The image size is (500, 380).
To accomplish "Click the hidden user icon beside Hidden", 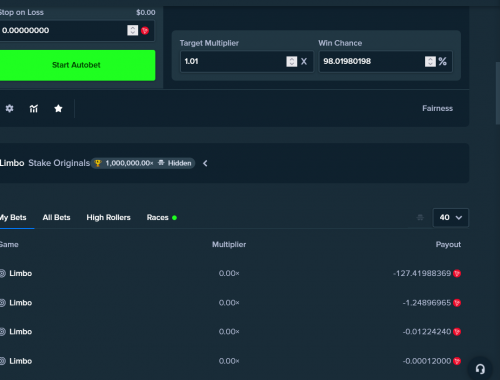I will pyautogui.click(x=161, y=163).
